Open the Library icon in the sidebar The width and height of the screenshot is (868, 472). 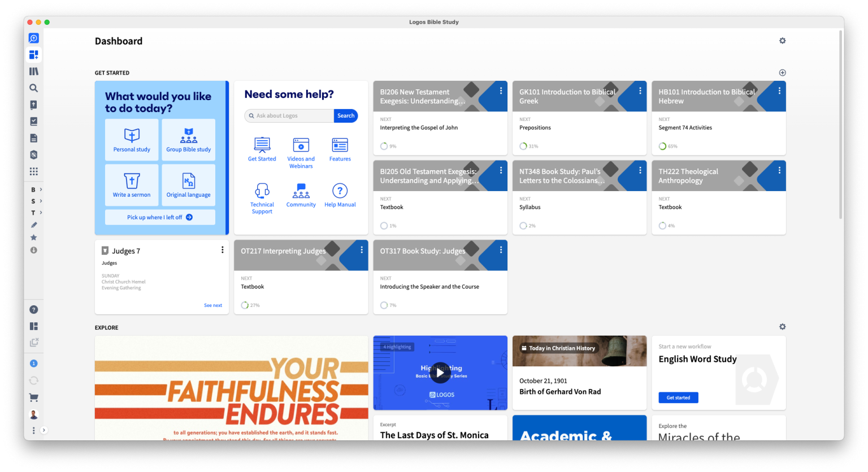point(33,71)
